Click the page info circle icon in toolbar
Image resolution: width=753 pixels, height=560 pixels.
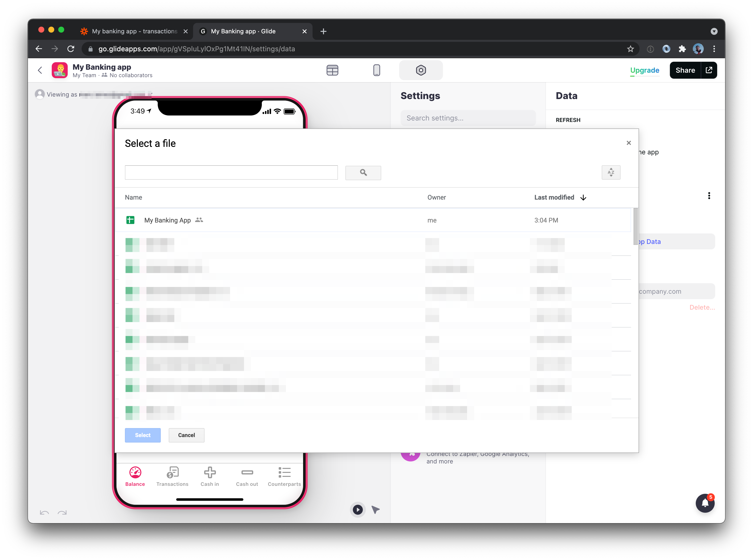click(650, 49)
